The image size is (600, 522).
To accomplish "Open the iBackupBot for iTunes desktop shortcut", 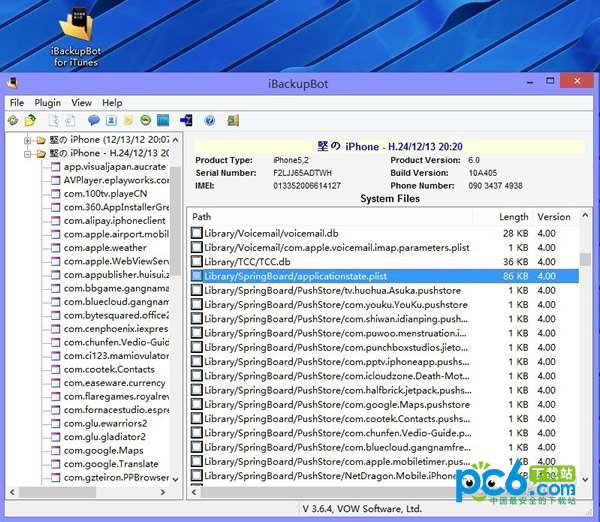I will pyautogui.click(x=76, y=38).
